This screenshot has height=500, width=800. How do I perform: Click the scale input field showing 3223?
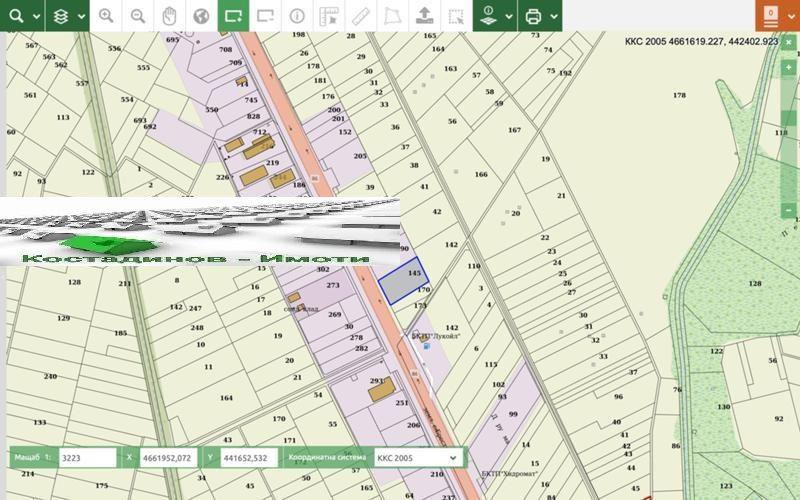pyautogui.click(x=87, y=457)
